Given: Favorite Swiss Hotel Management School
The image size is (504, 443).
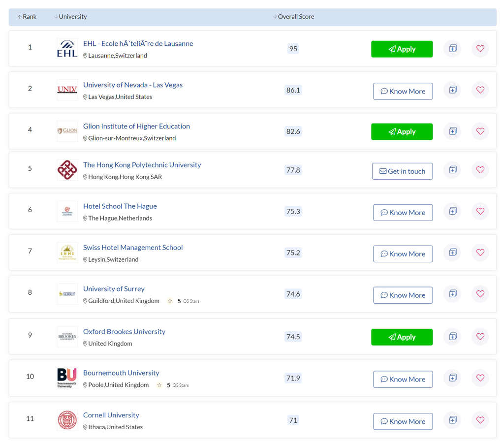Looking at the screenshot, I should tap(480, 253).
